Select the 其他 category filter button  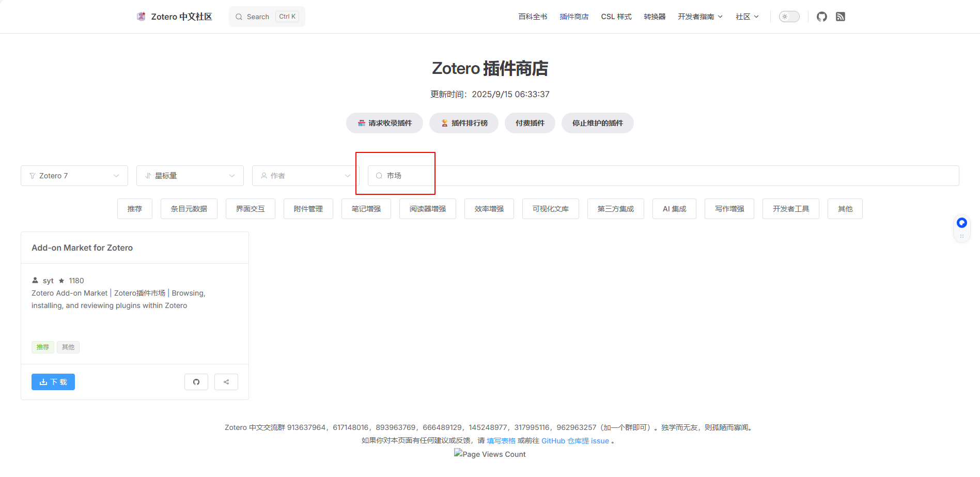pos(845,209)
